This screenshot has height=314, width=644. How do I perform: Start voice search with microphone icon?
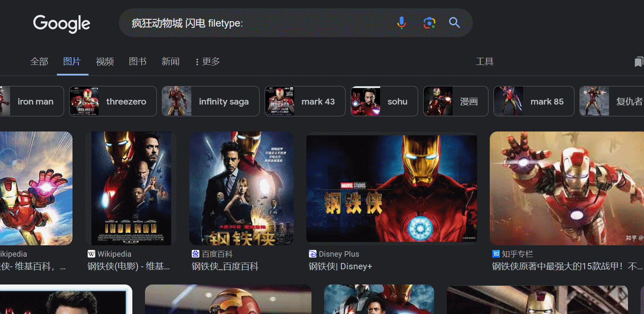click(x=402, y=23)
